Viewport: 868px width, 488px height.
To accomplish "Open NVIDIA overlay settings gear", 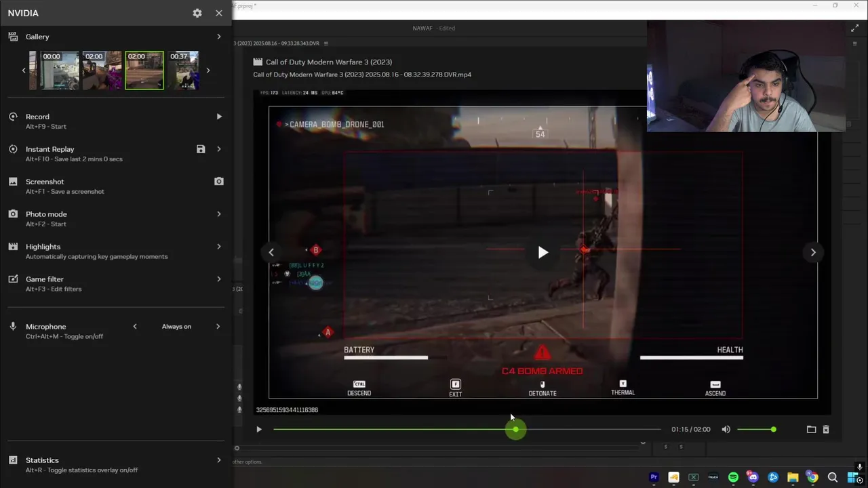I will pos(197,13).
